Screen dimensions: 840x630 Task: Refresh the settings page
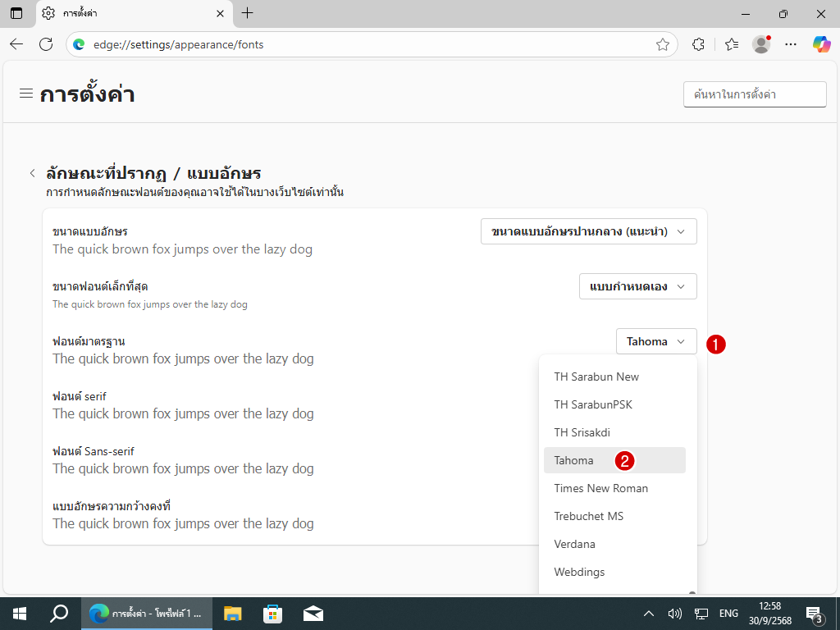click(x=46, y=44)
